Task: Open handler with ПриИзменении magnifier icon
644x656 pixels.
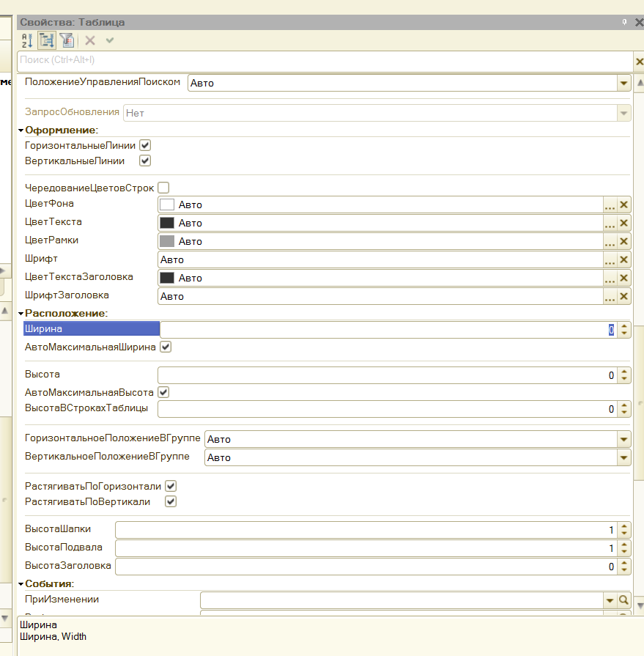Action: pyautogui.click(x=623, y=600)
